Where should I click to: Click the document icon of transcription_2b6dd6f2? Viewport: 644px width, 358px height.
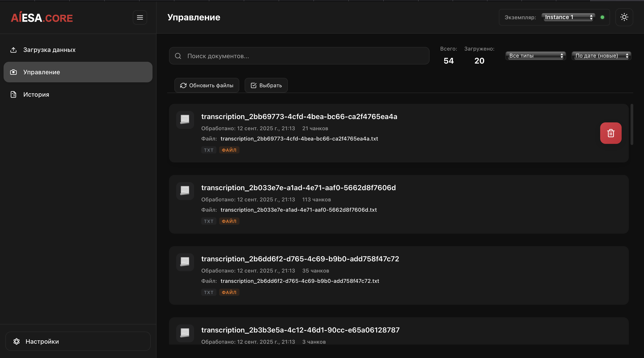coord(185,262)
